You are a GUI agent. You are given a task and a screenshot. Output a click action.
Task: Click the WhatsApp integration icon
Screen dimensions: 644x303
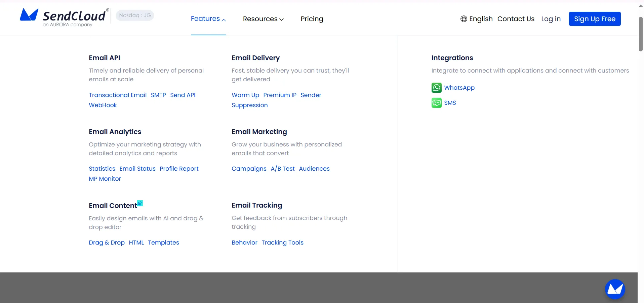[436, 88]
